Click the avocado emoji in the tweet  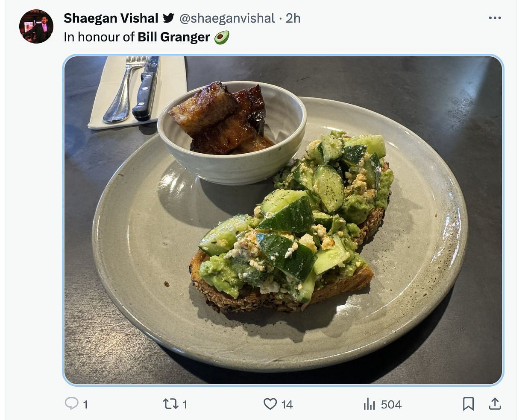tap(221, 38)
